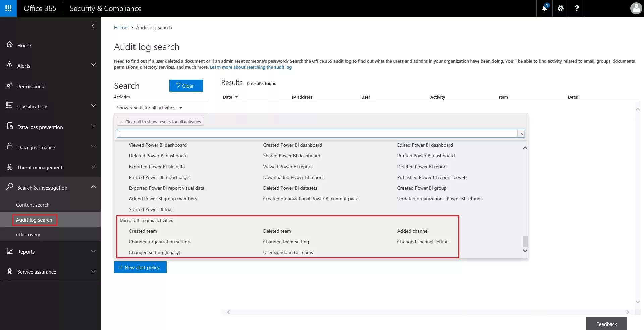This screenshot has height=330, width=644.
Task: Sort results by the Date column
Action: (230, 97)
